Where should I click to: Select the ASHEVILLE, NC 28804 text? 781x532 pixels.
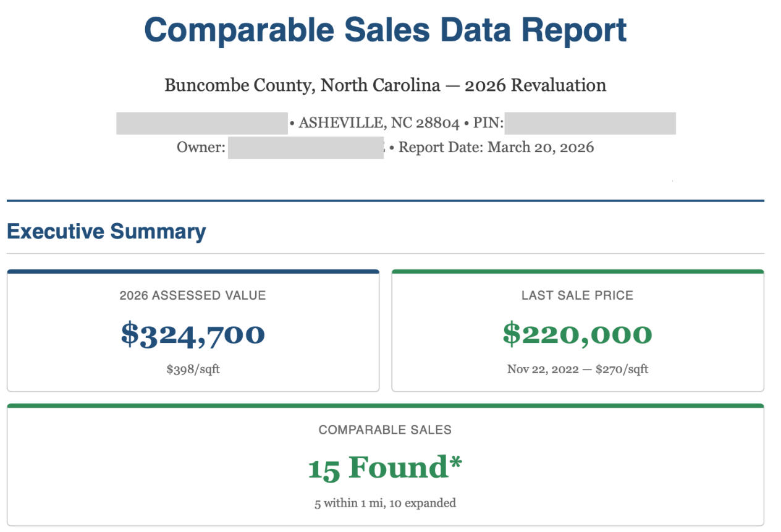pyautogui.click(x=379, y=124)
